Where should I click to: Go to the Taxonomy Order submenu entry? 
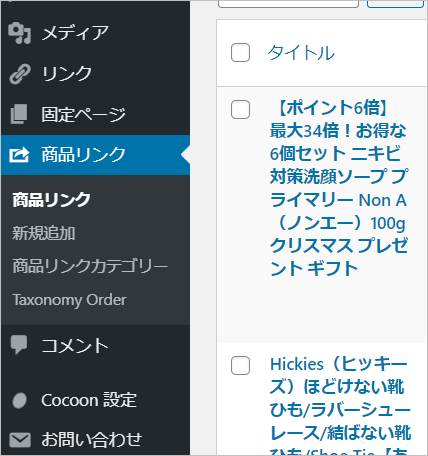pyautogui.click(x=69, y=300)
